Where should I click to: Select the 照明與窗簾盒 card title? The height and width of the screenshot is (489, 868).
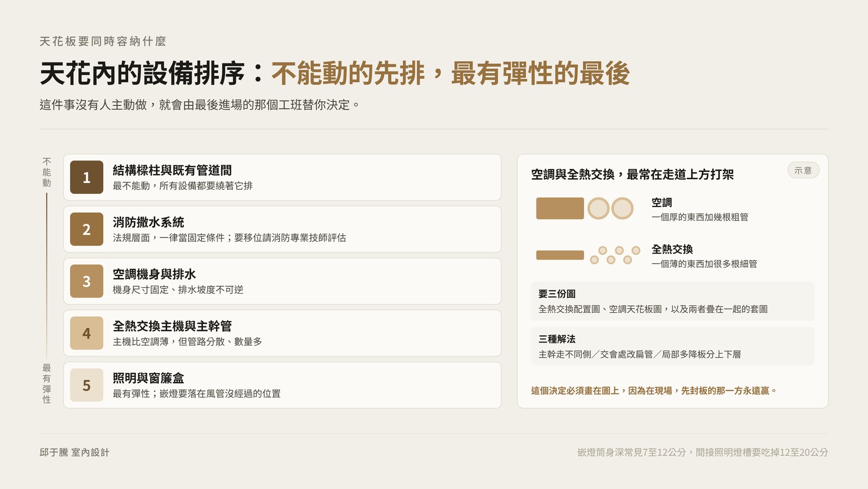[x=148, y=378]
